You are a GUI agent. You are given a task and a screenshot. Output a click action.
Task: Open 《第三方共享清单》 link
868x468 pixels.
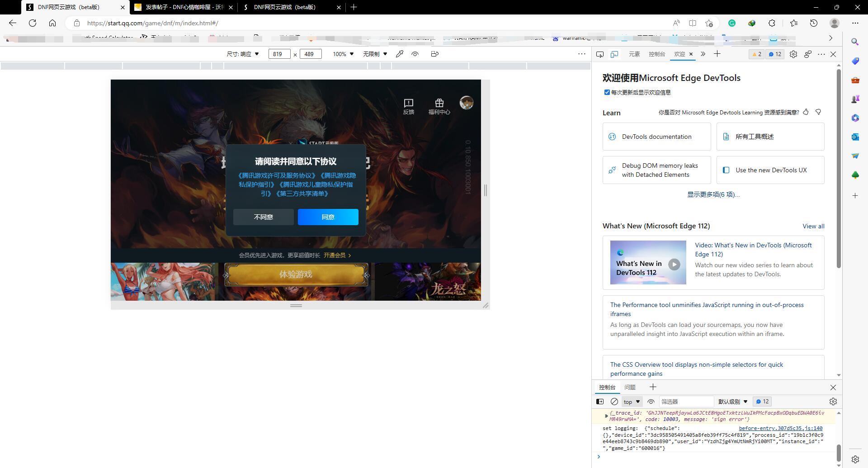(302, 194)
